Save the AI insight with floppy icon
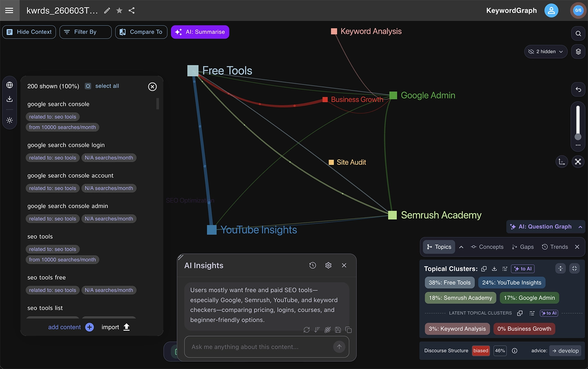The image size is (588, 369). (x=338, y=330)
